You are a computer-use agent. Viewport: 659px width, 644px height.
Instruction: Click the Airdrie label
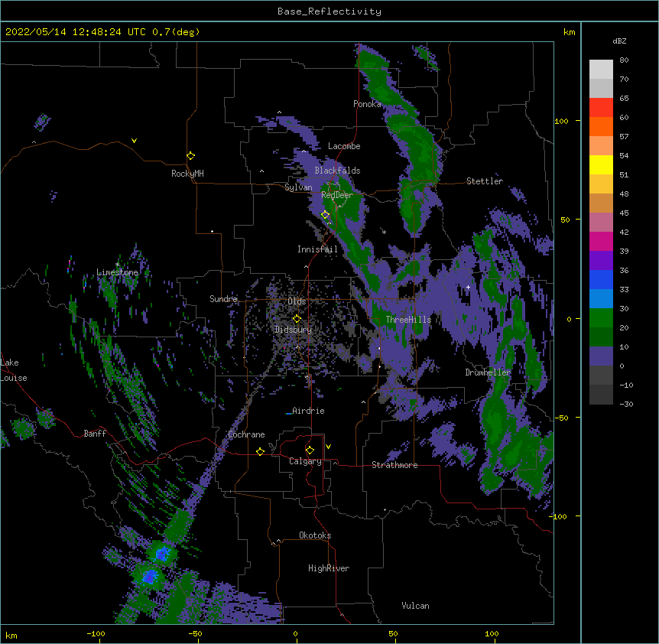coord(308,411)
